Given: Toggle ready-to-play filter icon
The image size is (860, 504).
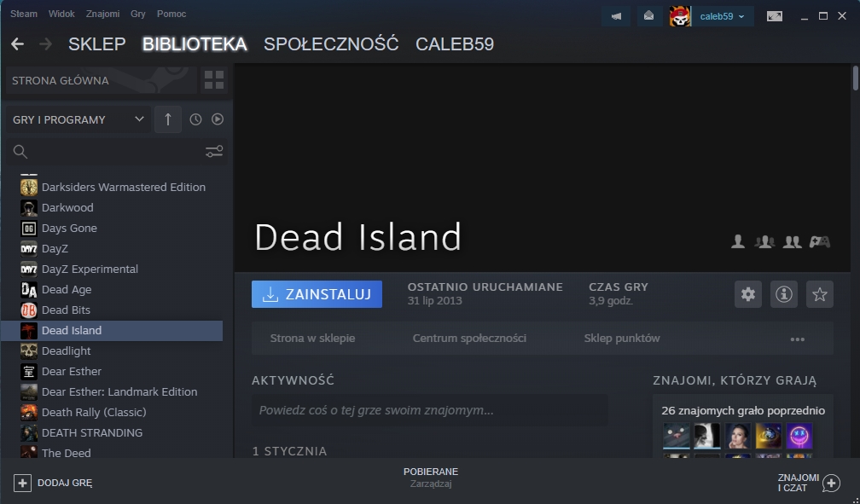Looking at the screenshot, I should point(218,119).
